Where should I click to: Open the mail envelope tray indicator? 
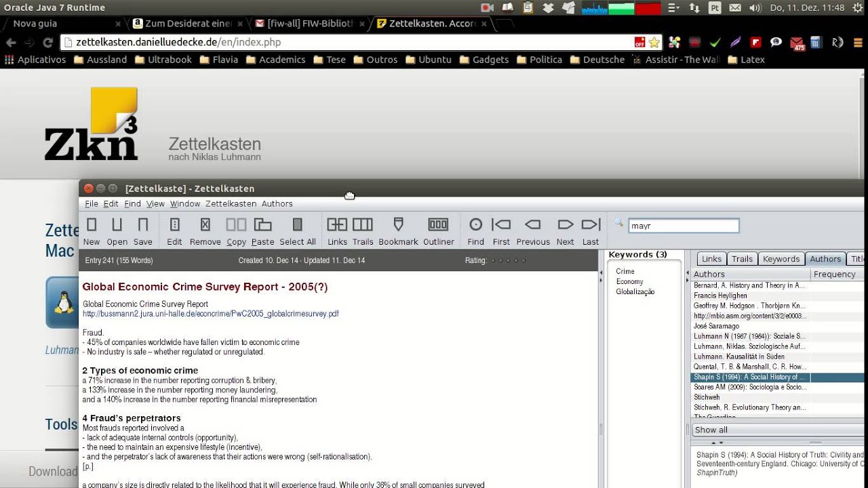[735, 7]
